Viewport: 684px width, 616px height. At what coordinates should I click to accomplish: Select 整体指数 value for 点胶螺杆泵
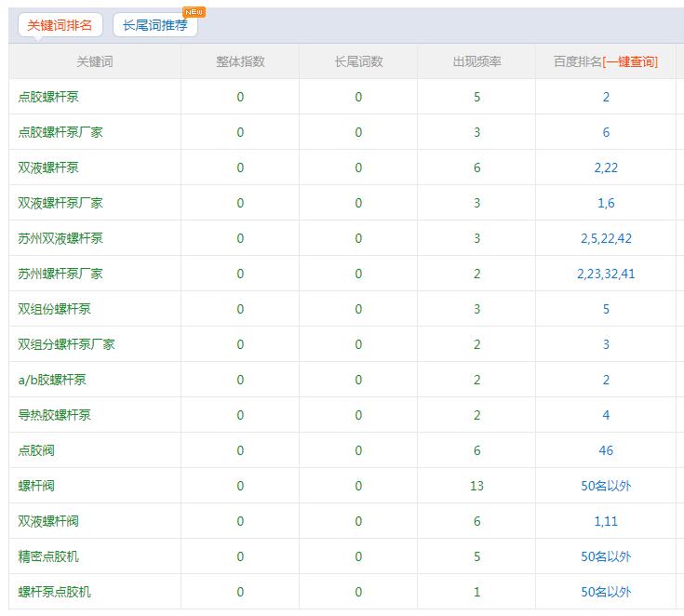pos(240,97)
